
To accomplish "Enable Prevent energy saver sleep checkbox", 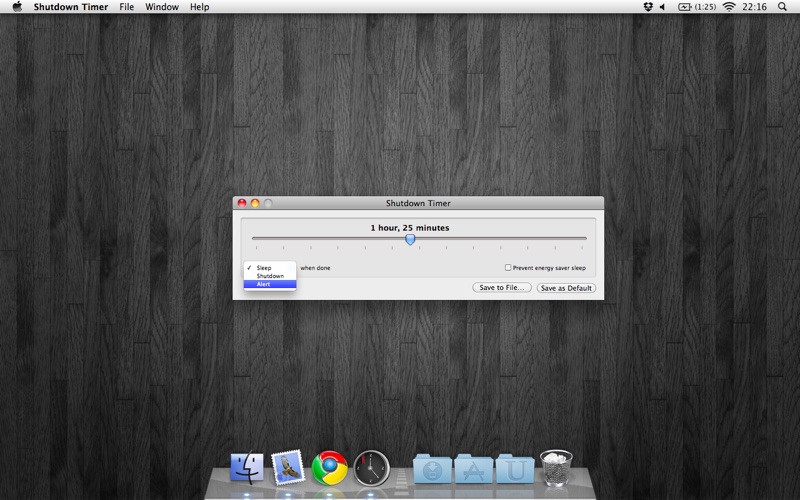I will (508, 267).
